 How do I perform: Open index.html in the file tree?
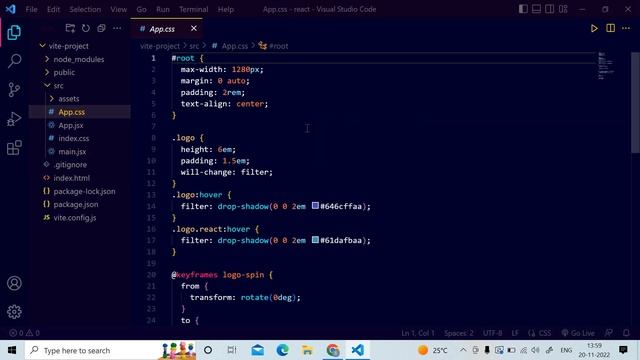pos(71,178)
